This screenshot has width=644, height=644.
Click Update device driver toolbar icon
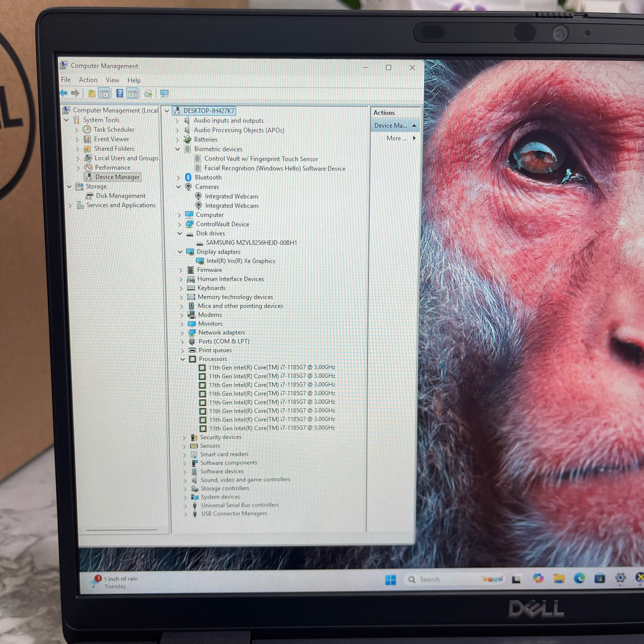(148, 94)
